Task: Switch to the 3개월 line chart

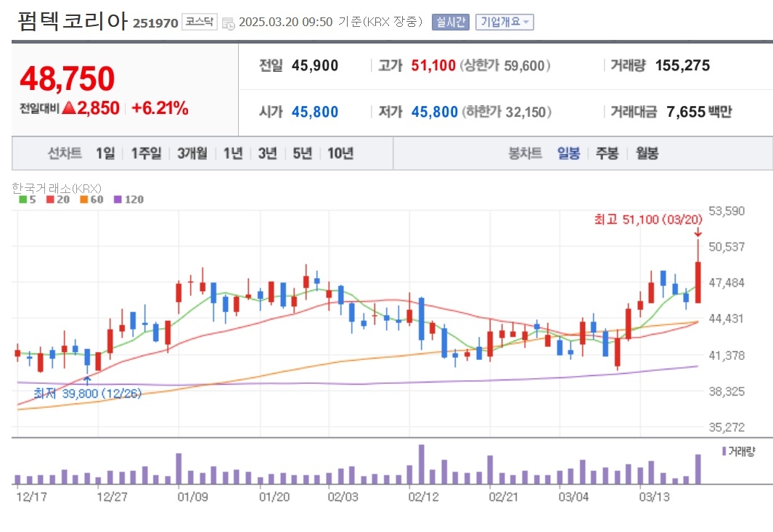Action: (x=192, y=153)
